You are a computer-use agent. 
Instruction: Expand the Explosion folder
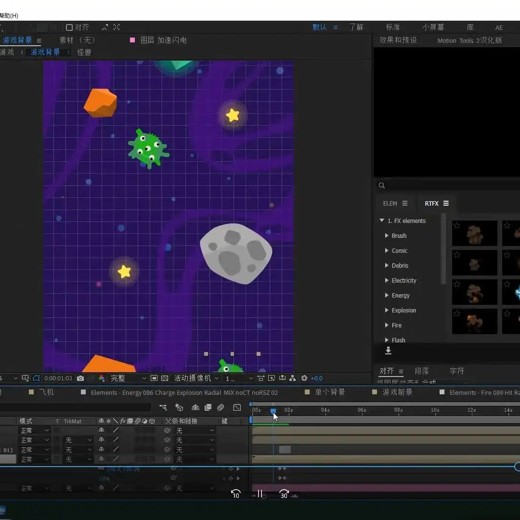click(386, 310)
